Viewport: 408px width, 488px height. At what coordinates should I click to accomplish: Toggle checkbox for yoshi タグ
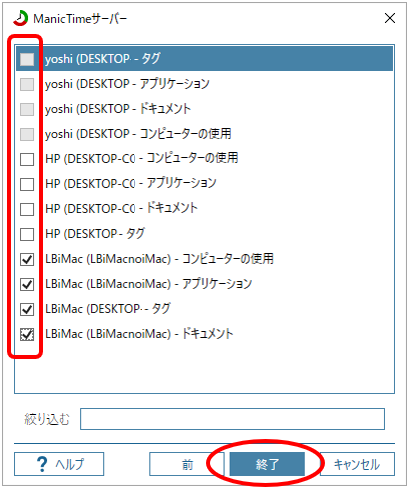click(x=27, y=59)
